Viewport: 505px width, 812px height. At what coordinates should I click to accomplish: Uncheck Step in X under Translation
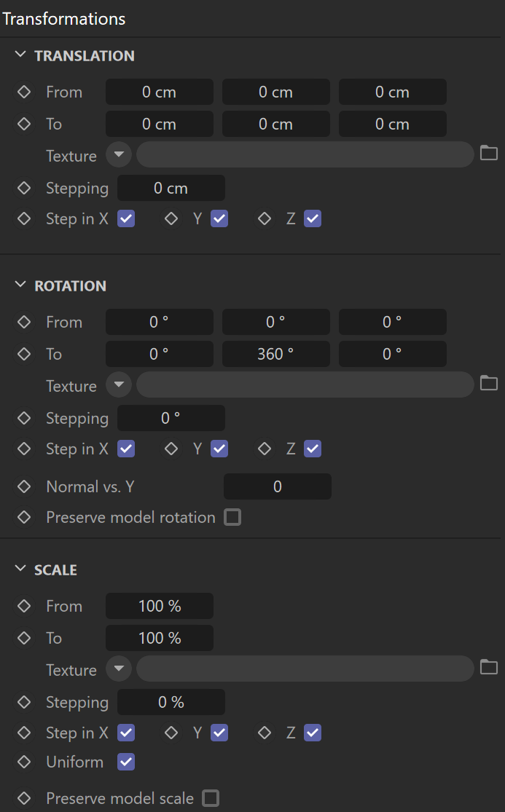pyautogui.click(x=126, y=218)
